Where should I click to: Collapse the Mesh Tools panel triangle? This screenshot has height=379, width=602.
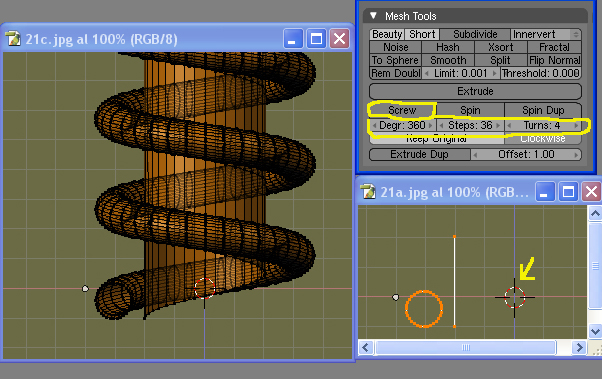373,16
